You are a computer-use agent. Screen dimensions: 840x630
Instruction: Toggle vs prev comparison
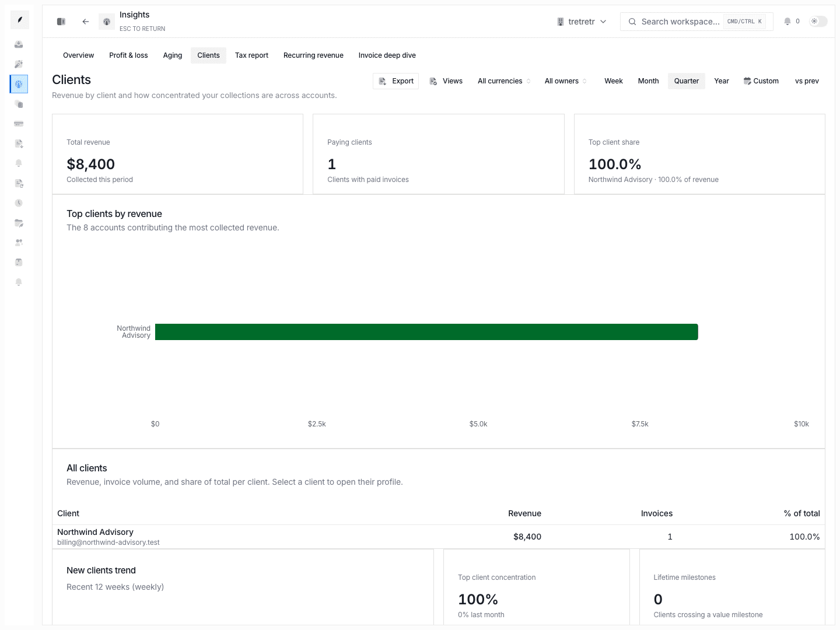pos(807,81)
